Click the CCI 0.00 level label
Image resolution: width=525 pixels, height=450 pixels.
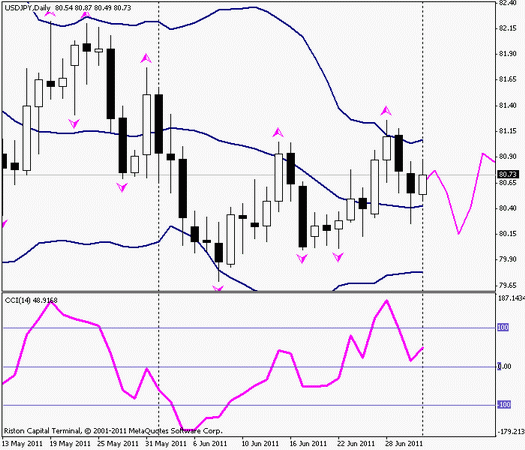pos(504,366)
